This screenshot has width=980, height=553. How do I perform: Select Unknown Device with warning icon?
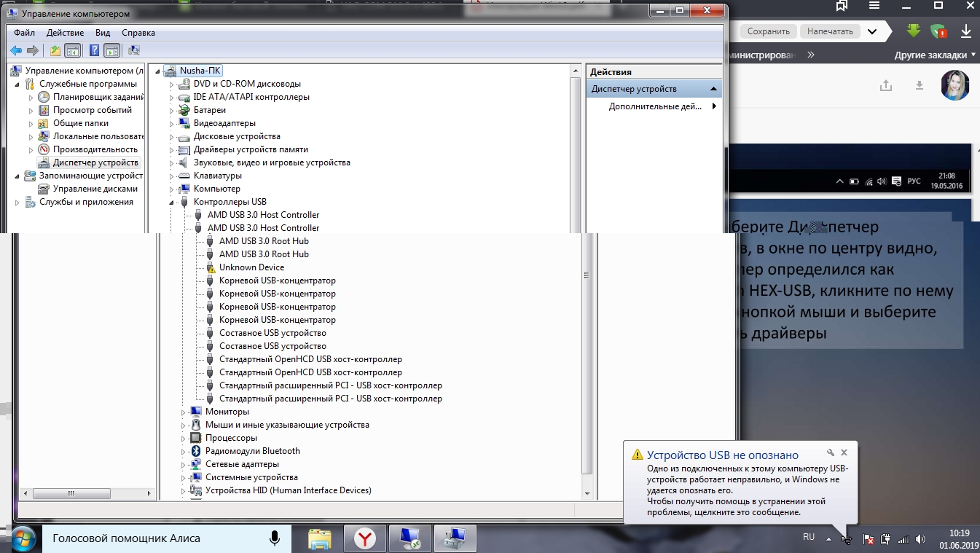[x=251, y=267]
